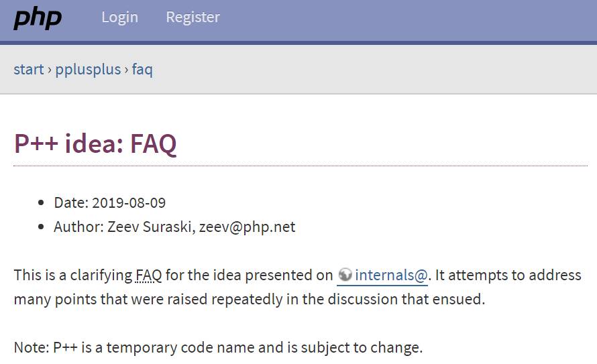Click the "P++ idea: FAQ" heading
Screen dimensions: 597x364
95,143
